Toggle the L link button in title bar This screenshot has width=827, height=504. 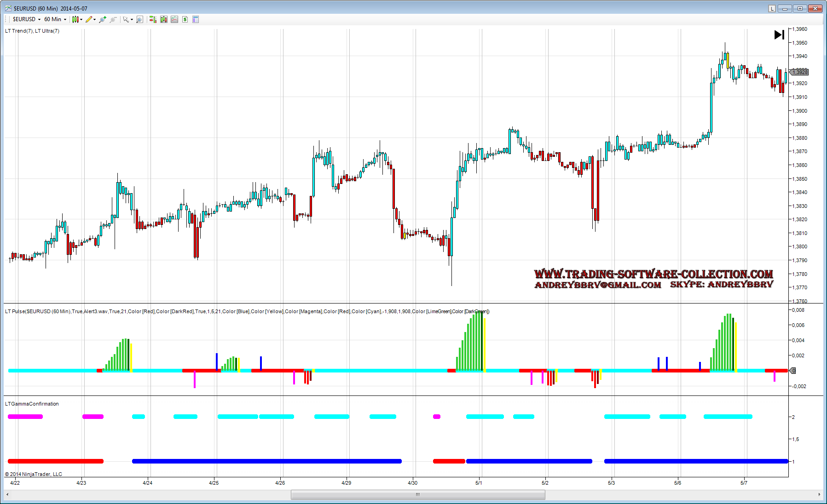[772, 8]
